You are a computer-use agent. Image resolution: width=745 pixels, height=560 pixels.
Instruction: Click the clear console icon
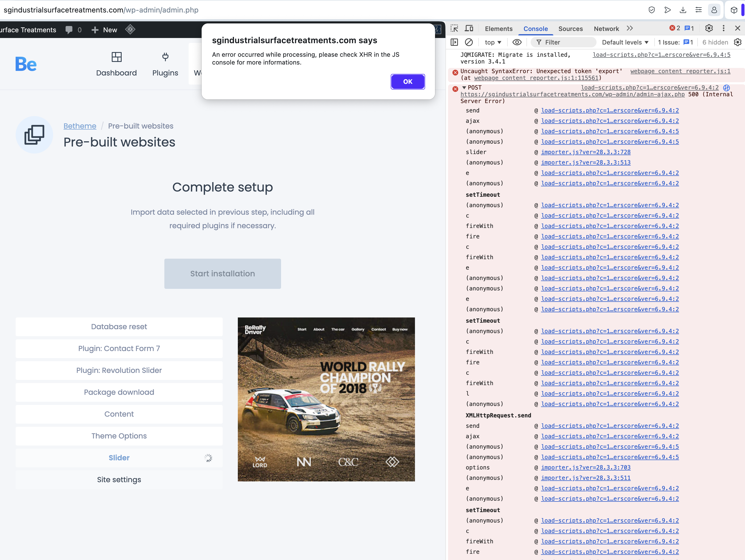[x=469, y=42]
